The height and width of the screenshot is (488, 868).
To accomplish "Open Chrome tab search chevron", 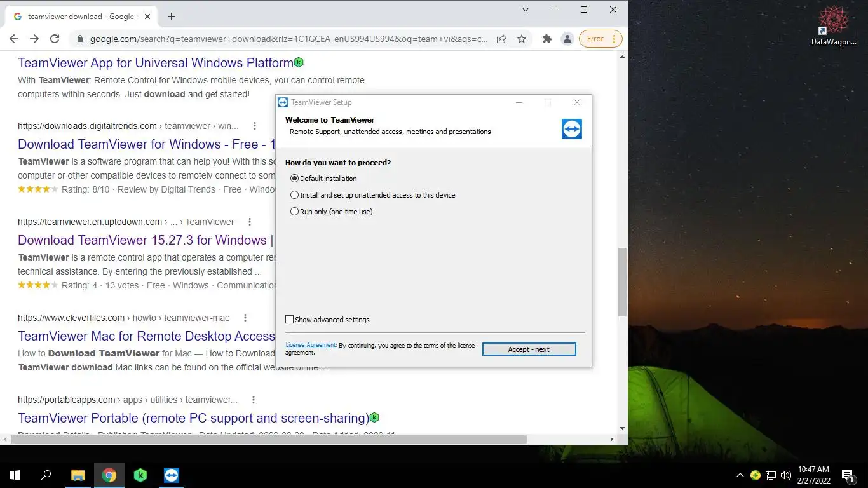I will [526, 10].
